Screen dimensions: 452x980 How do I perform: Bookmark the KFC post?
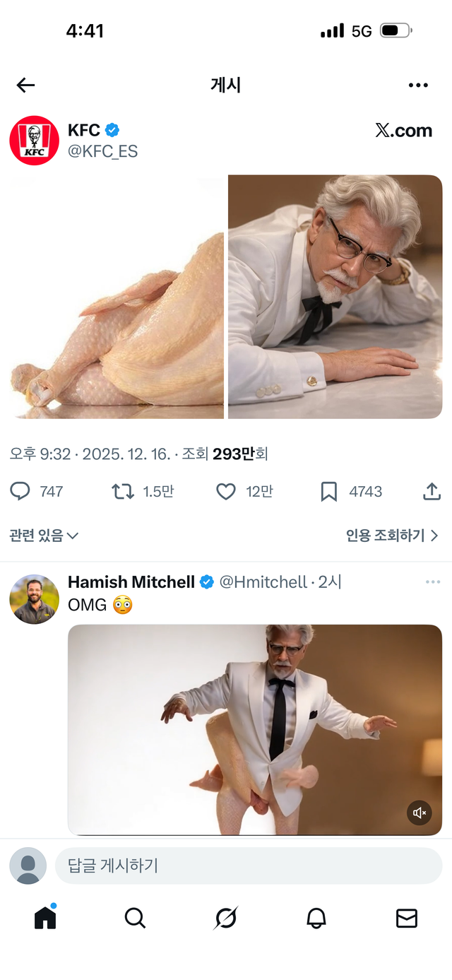coord(328,491)
